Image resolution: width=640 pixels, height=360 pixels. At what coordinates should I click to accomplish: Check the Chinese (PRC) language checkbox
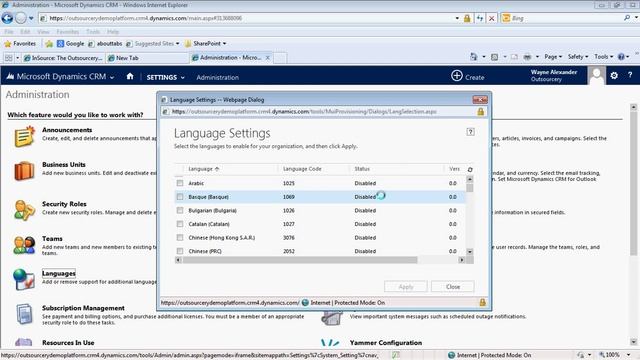point(180,251)
